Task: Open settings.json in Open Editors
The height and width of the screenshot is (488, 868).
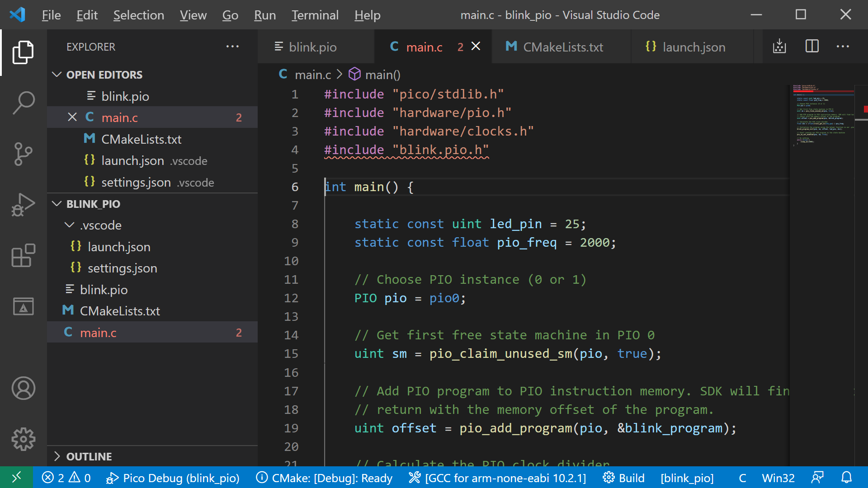Action: coord(152,183)
